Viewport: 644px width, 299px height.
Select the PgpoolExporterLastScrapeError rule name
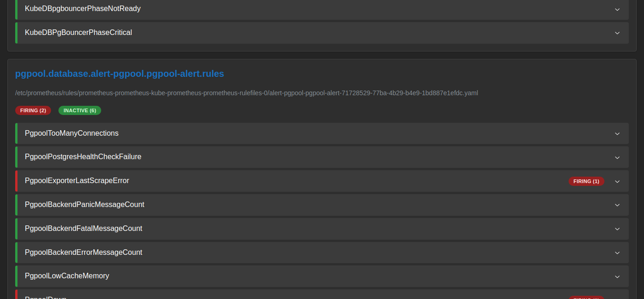point(77,181)
